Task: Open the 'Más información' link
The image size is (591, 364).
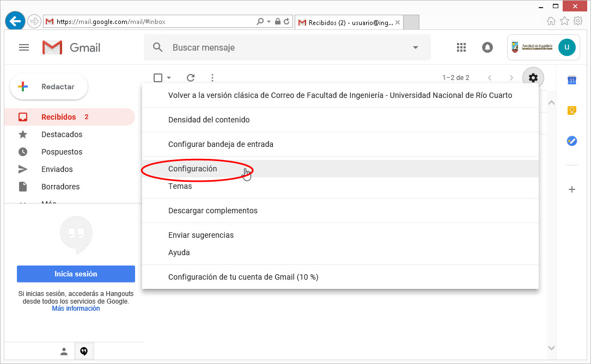Action: pos(76,309)
